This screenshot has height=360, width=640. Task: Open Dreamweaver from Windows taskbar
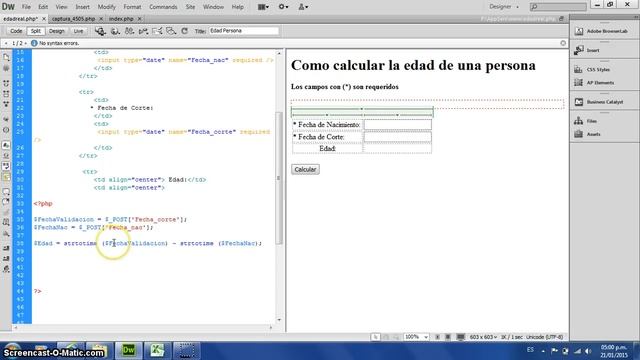coord(129,350)
